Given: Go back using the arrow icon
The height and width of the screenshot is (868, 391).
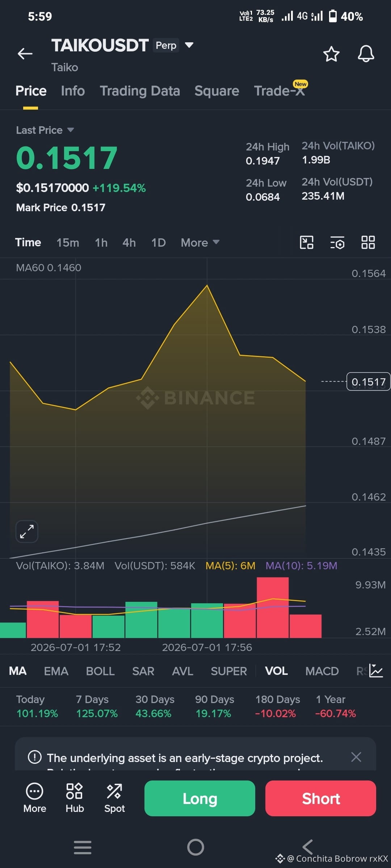Looking at the screenshot, I should 25,54.
